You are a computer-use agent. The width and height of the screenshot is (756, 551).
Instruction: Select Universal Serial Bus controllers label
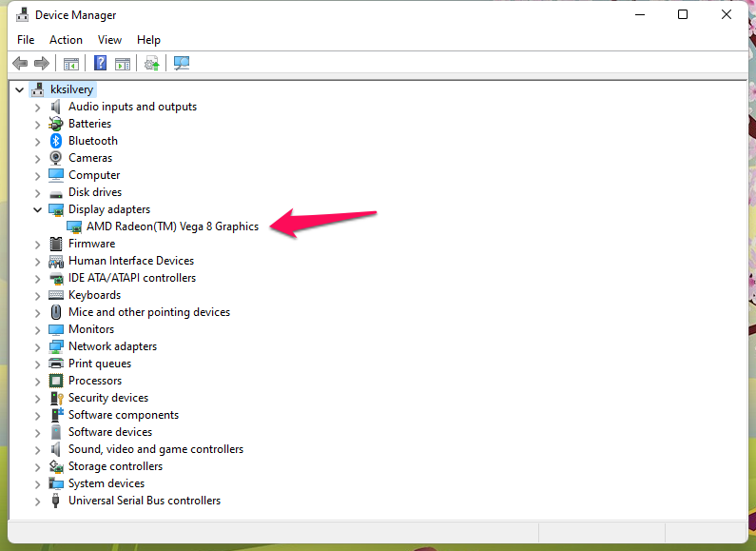pyautogui.click(x=145, y=501)
